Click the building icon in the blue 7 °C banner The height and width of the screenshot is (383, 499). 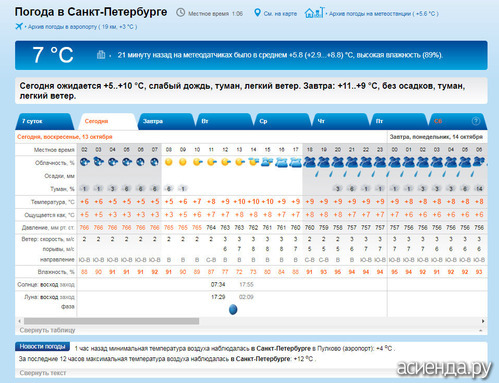pos(101,54)
